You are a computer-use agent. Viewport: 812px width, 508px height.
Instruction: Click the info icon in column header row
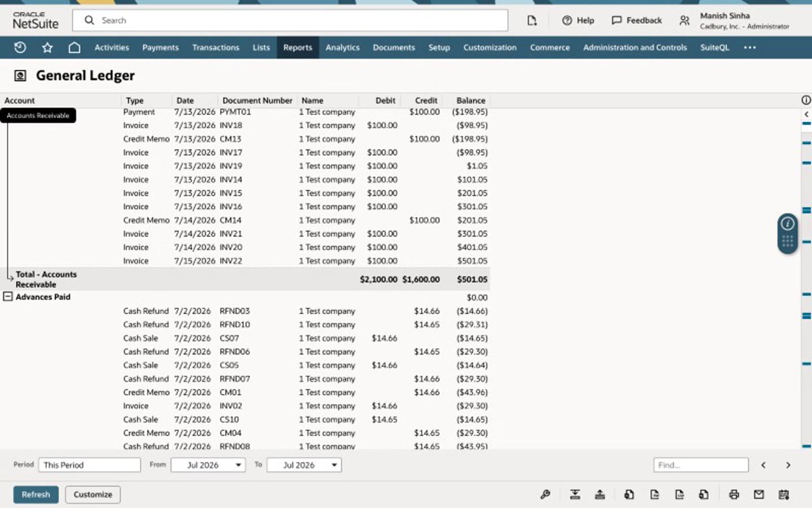tap(806, 100)
